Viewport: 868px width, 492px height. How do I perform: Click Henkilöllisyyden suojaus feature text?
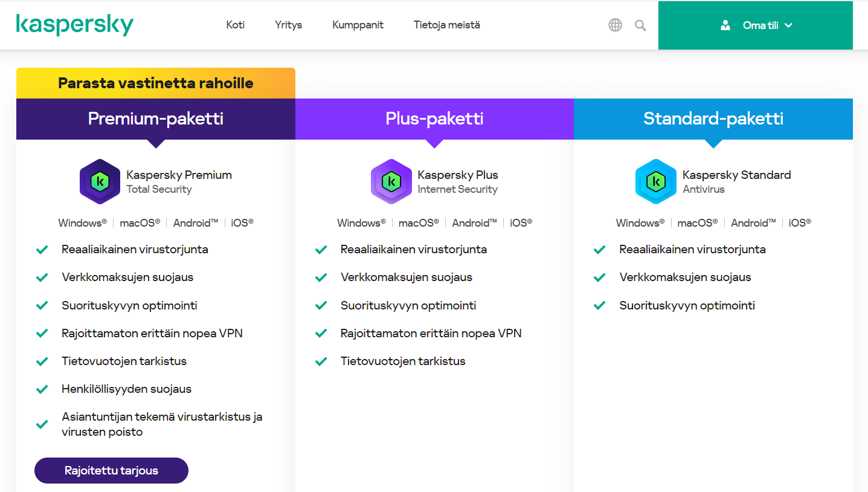click(x=126, y=389)
